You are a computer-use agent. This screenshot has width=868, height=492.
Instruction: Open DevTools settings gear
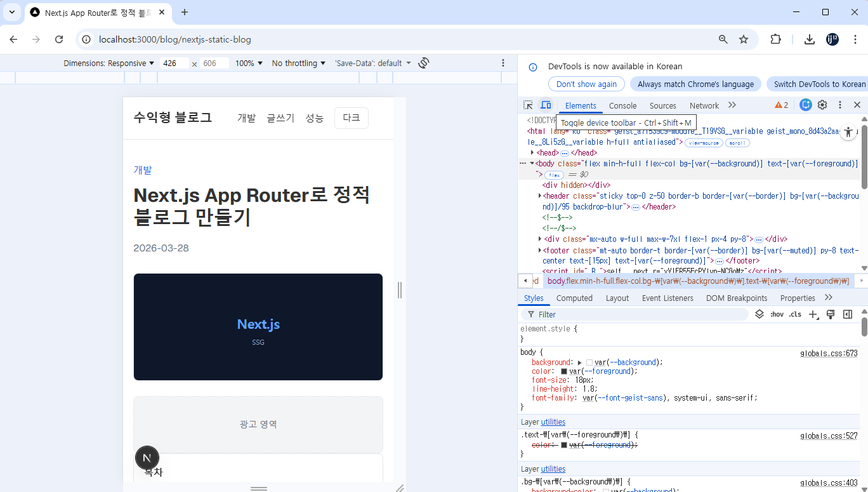tap(822, 105)
